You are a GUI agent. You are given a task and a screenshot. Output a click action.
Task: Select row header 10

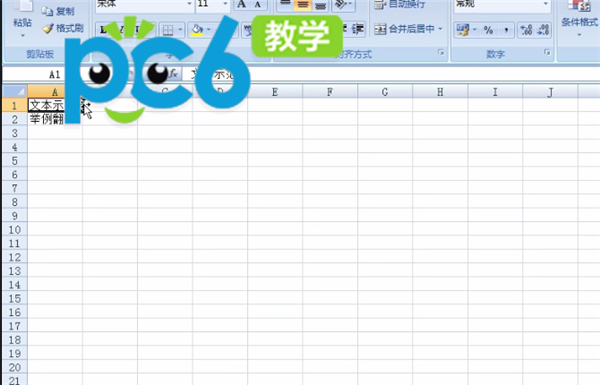click(x=15, y=230)
